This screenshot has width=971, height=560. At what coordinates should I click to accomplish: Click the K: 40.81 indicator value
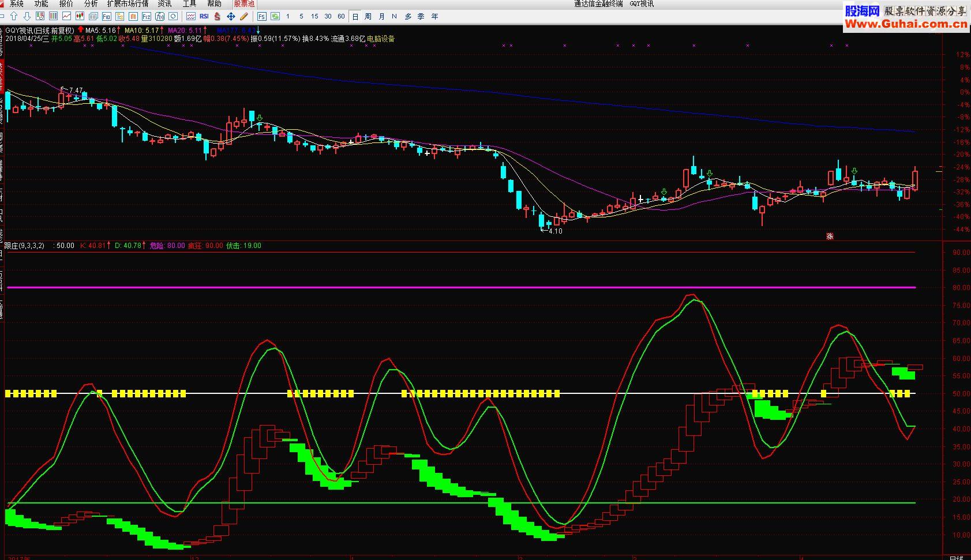93,246
